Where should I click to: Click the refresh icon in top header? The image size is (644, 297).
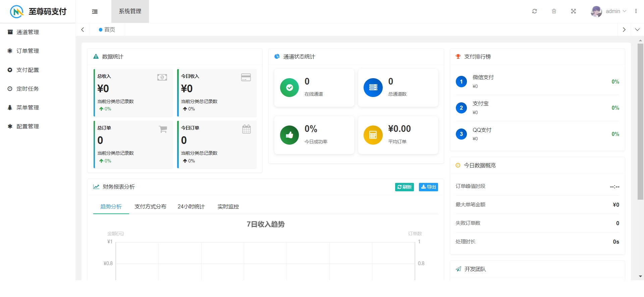pos(534,11)
